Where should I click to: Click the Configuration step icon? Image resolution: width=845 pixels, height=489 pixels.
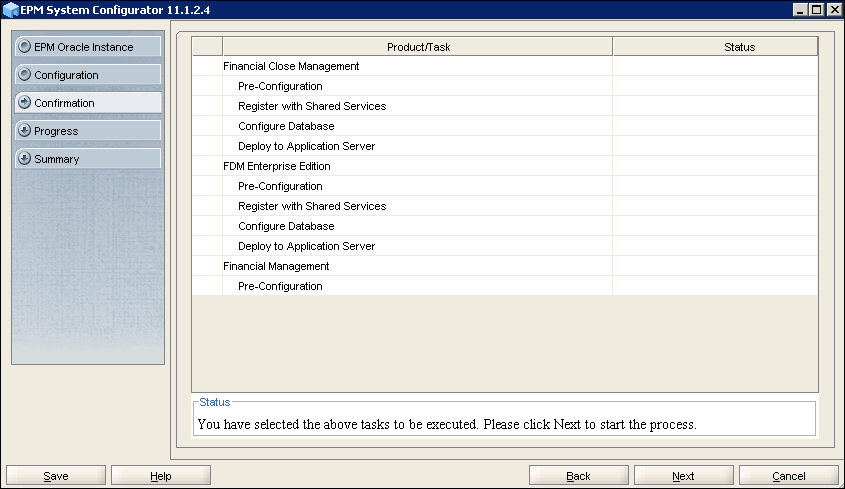[24, 75]
